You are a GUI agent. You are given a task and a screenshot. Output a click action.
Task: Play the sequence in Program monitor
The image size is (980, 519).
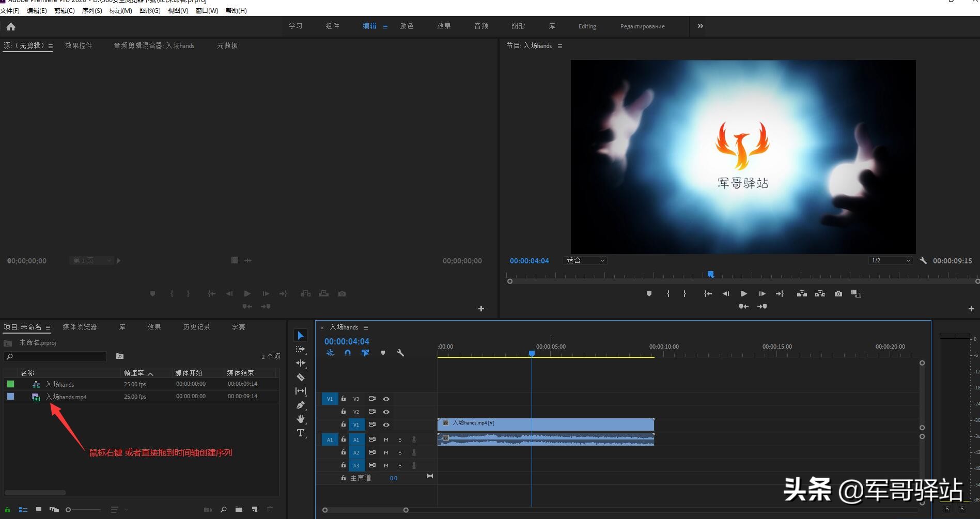[743, 294]
